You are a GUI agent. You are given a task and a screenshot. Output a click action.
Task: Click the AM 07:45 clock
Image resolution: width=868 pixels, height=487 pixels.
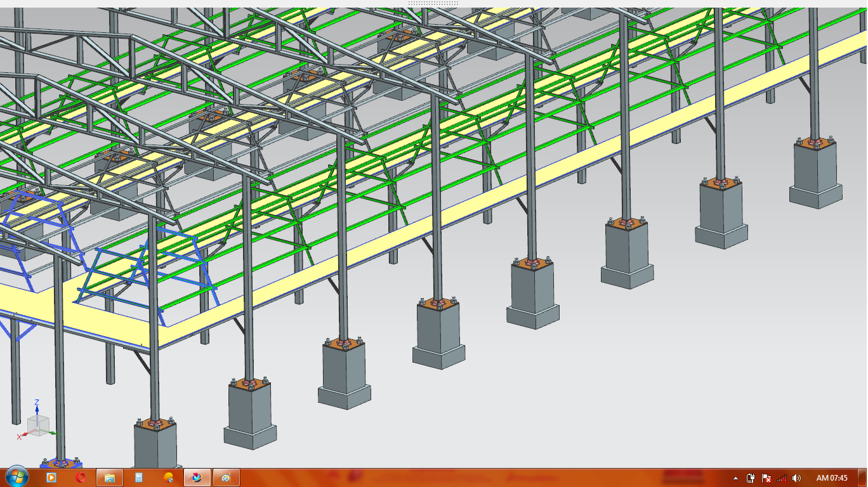click(832, 478)
